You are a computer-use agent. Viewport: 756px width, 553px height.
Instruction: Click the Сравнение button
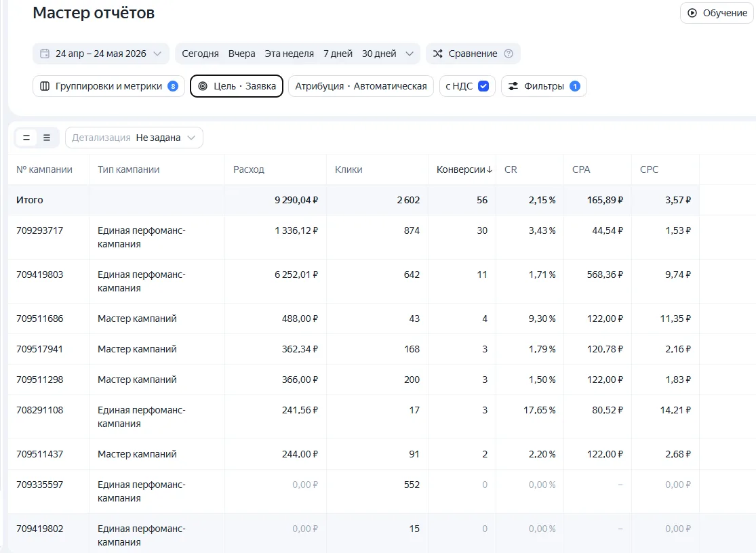(x=473, y=54)
